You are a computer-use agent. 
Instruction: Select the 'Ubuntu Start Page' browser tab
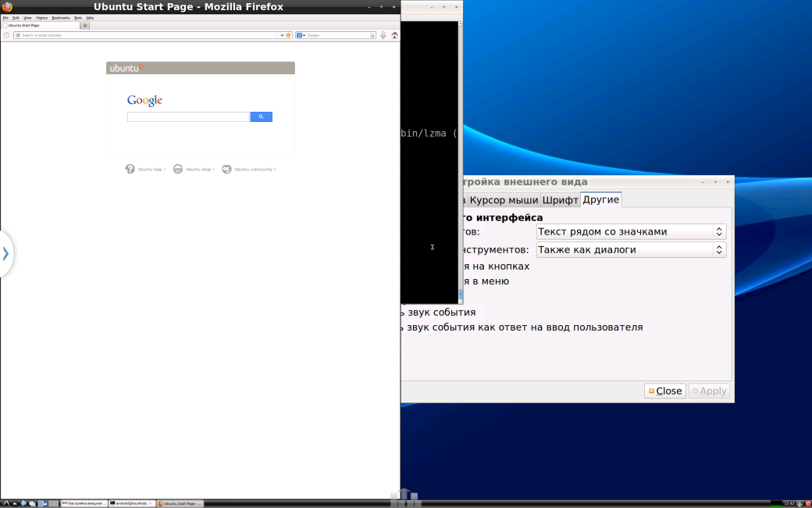pyautogui.click(x=41, y=25)
